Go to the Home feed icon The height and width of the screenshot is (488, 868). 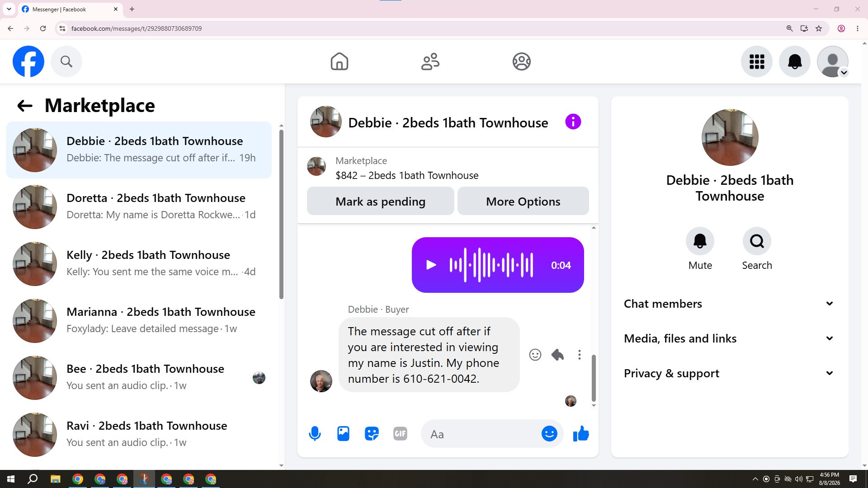pyautogui.click(x=340, y=61)
